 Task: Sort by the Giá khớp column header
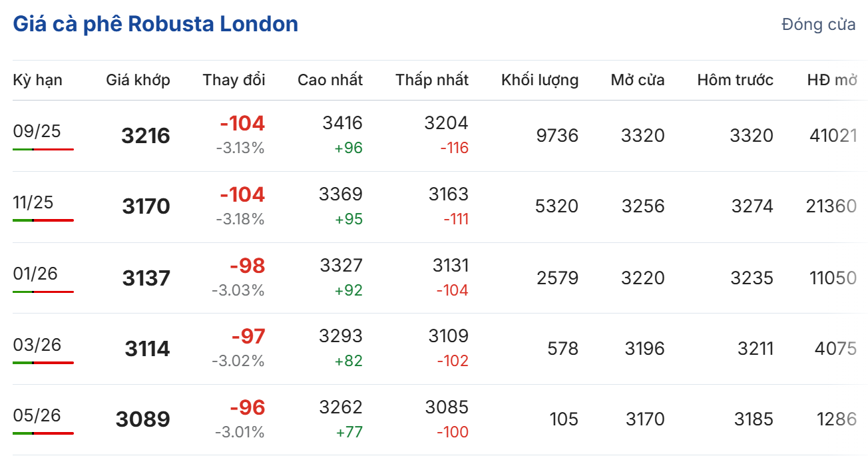click(x=138, y=81)
